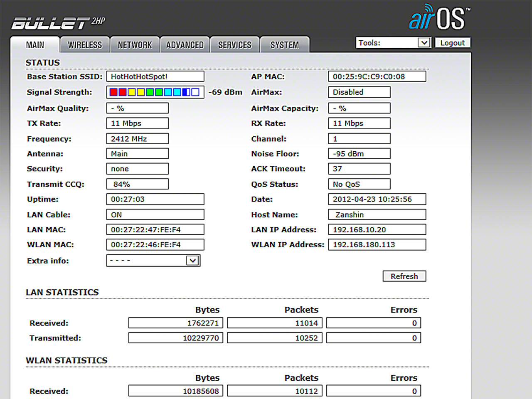Select the Main tab

[x=35, y=45]
